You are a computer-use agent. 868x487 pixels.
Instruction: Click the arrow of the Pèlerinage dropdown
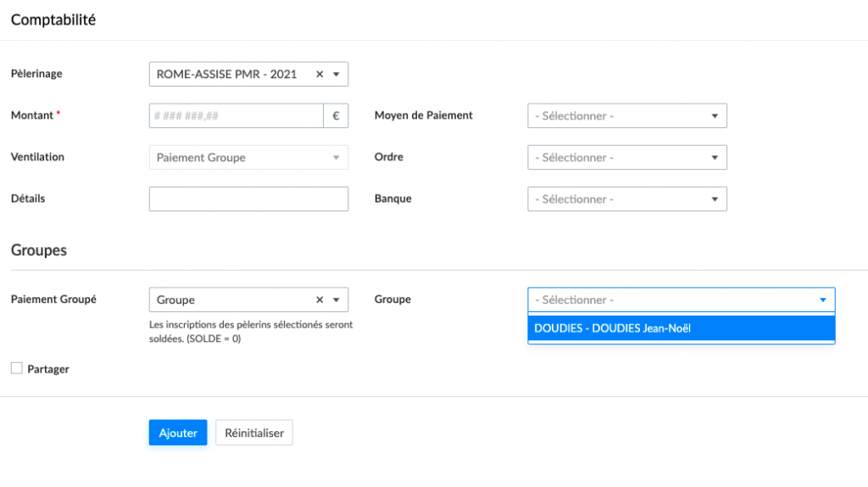point(337,75)
